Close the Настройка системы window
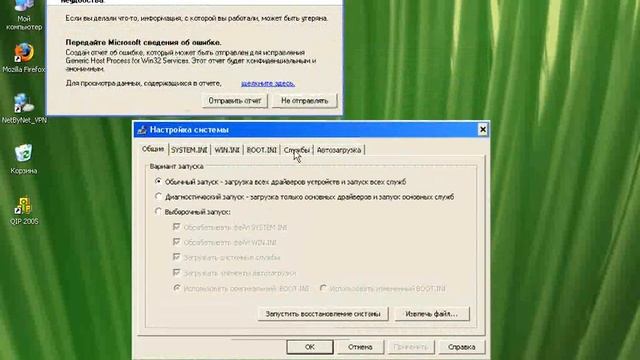640x360 pixels. [x=482, y=130]
